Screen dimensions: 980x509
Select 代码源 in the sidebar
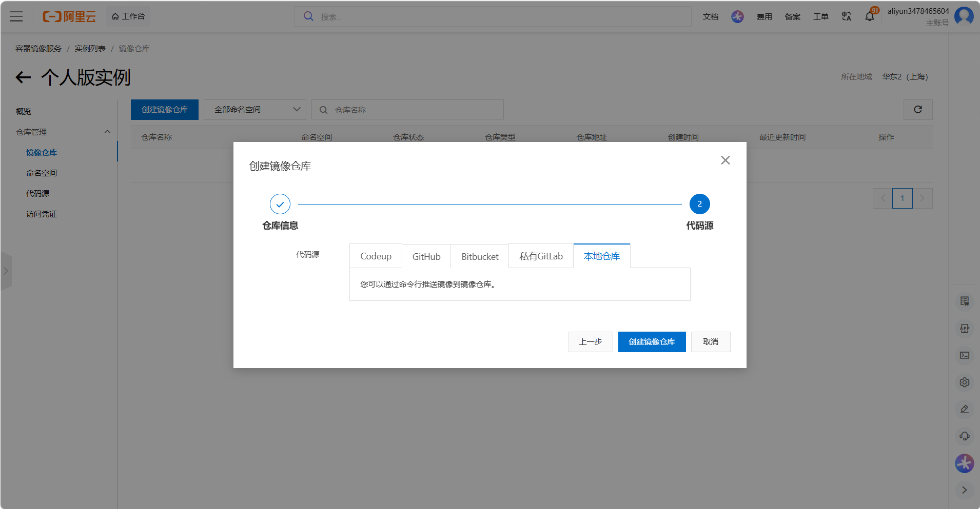tap(38, 193)
